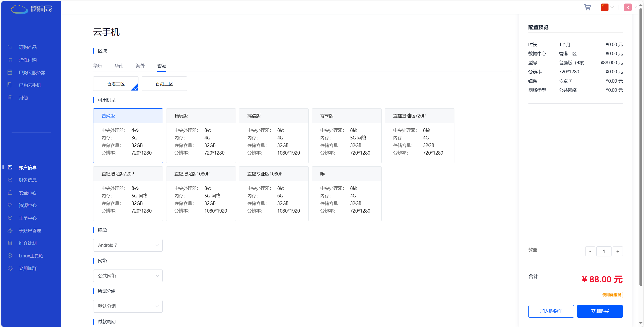Click the 立即购买 button
Image resolution: width=644 pixels, height=327 pixels.
(x=599, y=311)
